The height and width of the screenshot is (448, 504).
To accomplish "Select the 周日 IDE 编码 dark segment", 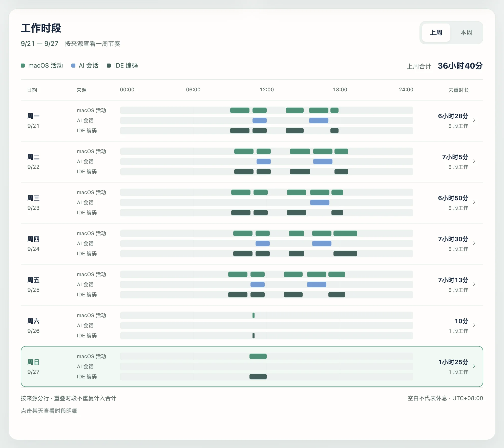I will coord(258,377).
